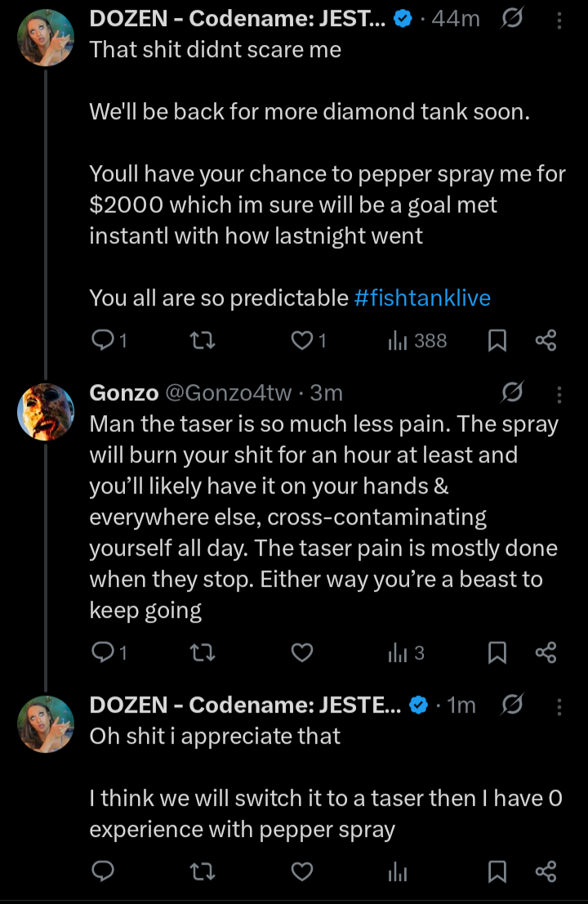Open more options on last DOZEN reply
This screenshot has height=904, width=588.
point(559,707)
